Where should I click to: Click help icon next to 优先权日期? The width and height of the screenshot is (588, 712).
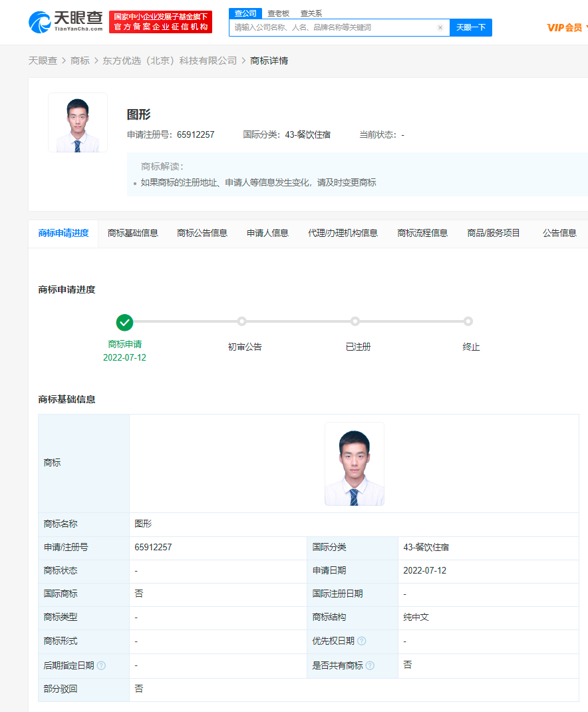(361, 641)
